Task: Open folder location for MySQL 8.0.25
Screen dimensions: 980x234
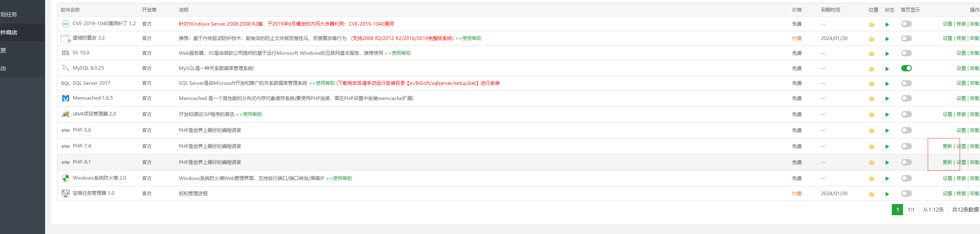Action: (x=871, y=69)
